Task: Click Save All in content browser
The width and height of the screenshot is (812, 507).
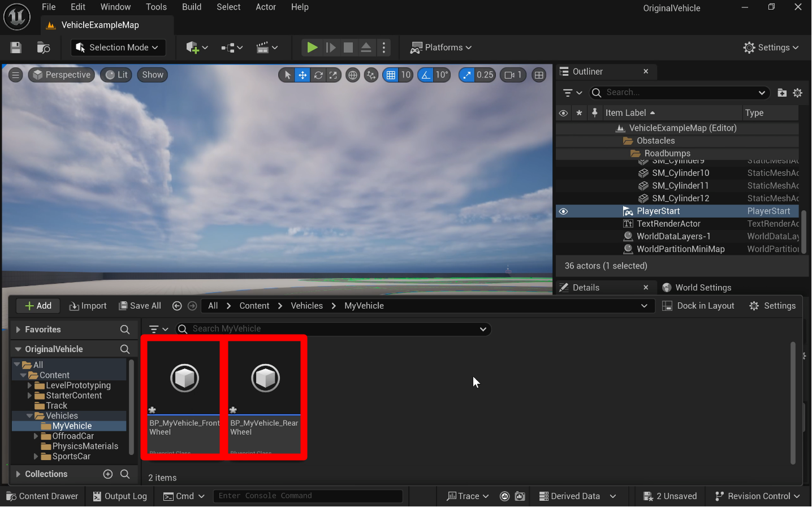Action: point(140,306)
